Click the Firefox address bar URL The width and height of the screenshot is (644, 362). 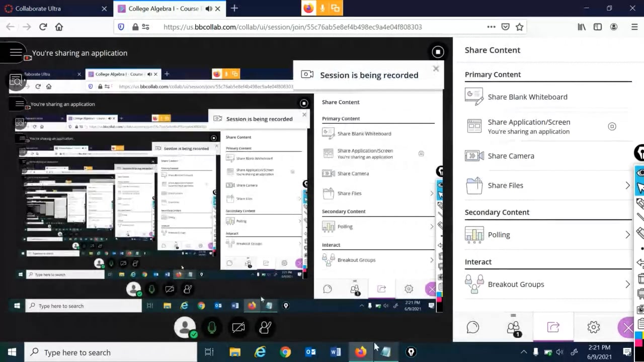click(x=293, y=27)
